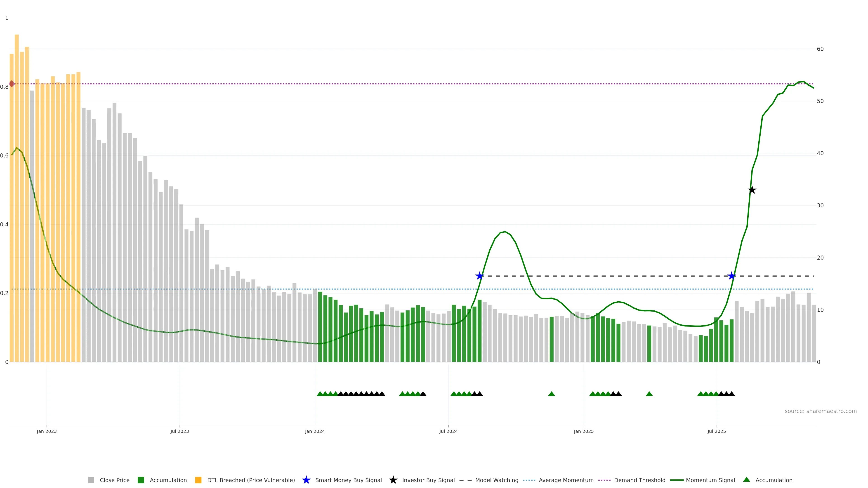Click the green triangle Accumulation legend icon

tap(747, 480)
